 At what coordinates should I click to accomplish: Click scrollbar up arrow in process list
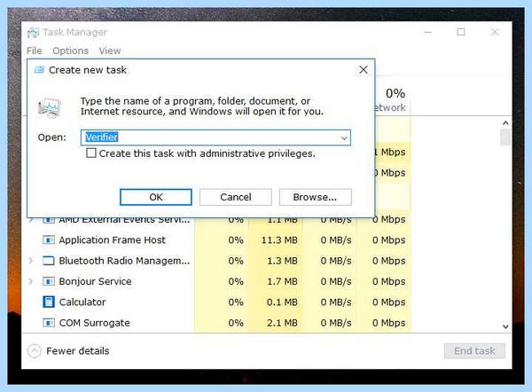(x=505, y=123)
